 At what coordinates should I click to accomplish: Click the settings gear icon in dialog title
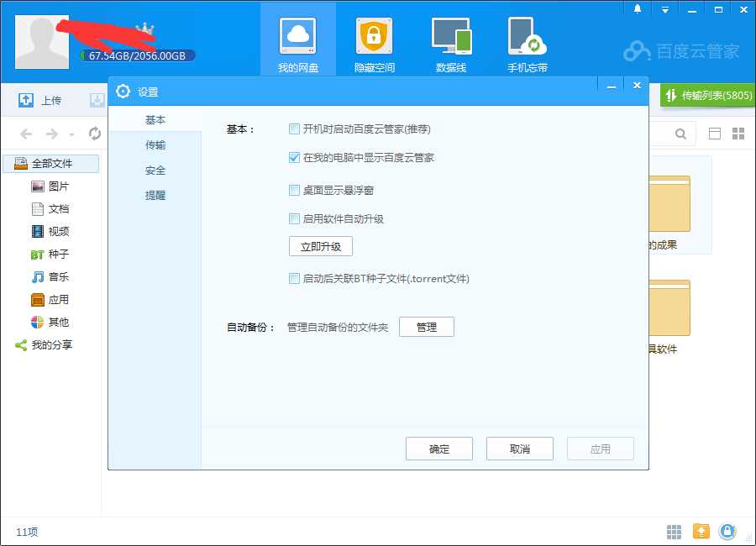pyautogui.click(x=123, y=92)
